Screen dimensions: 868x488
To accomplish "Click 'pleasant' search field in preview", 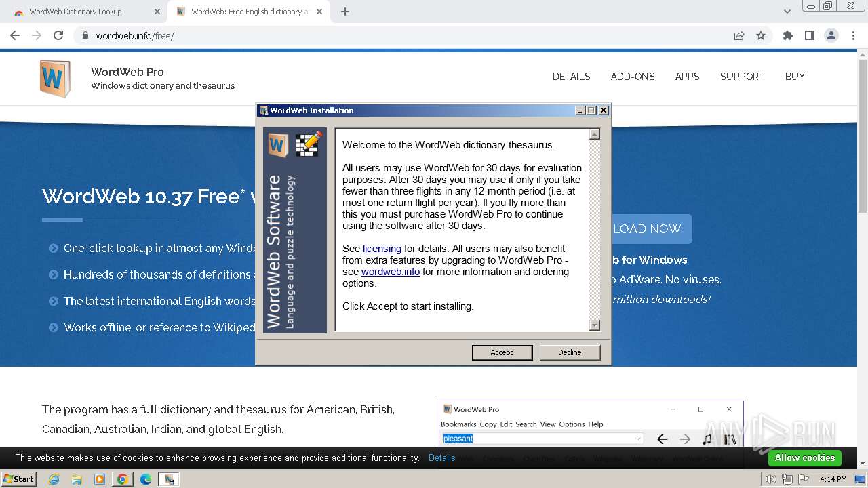I will point(542,439).
